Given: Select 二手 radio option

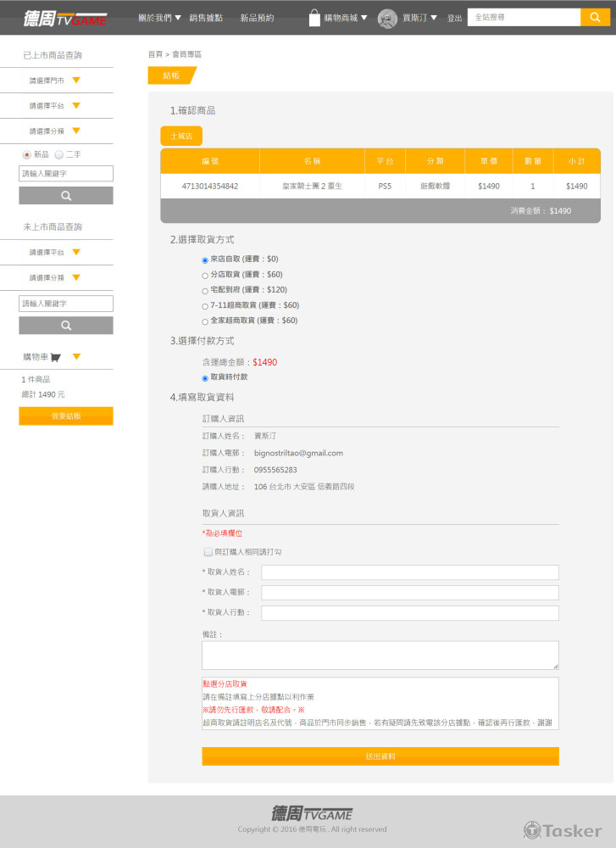Looking at the screenshot, I should (59, 154).
